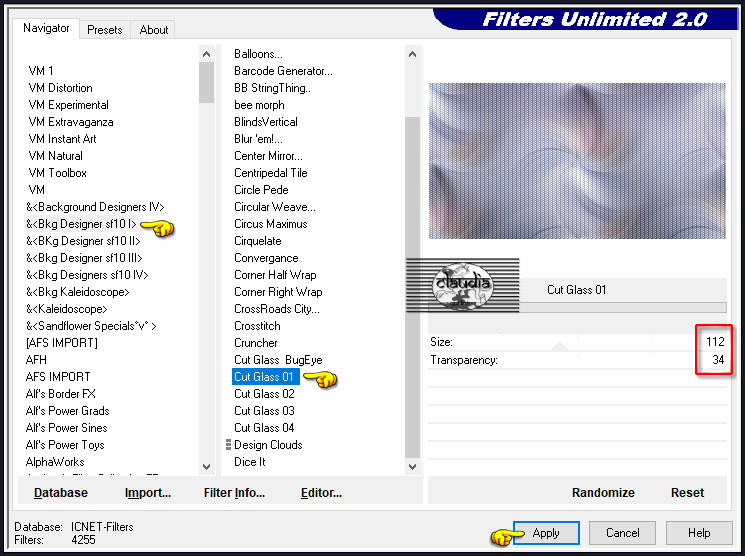The height and width of the screenshot is (556, 745).
Task: Select the VM Toolbox category
Action: pyautogui.click(x=57, y=173)
